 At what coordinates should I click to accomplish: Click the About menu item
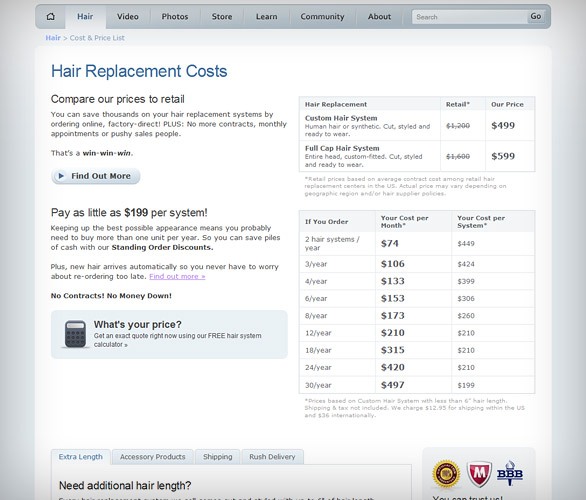379,16
